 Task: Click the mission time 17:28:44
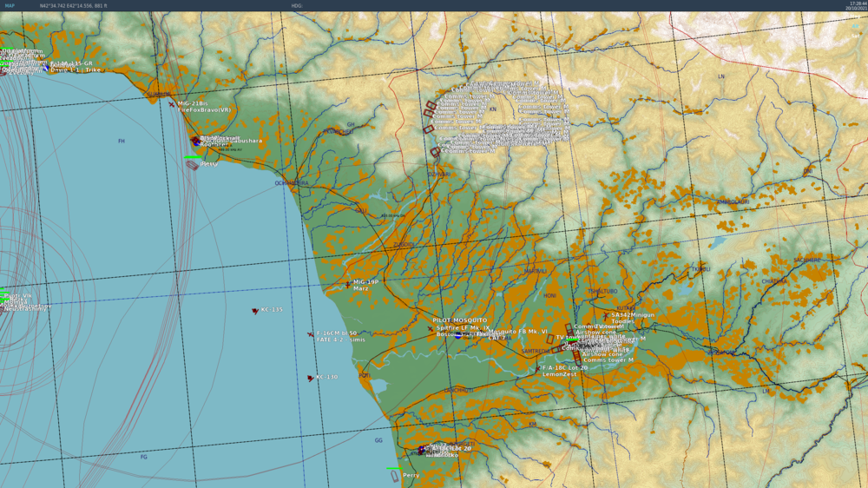(x=858, y=3)
